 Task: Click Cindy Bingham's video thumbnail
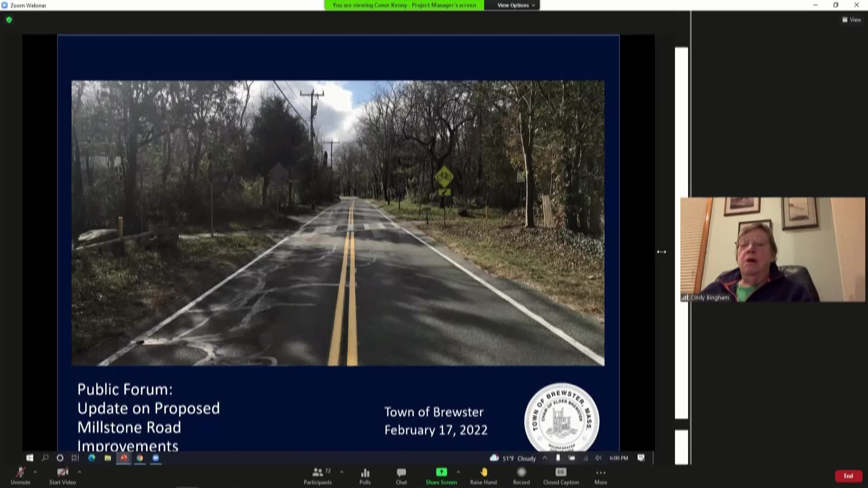pos(772,249)
